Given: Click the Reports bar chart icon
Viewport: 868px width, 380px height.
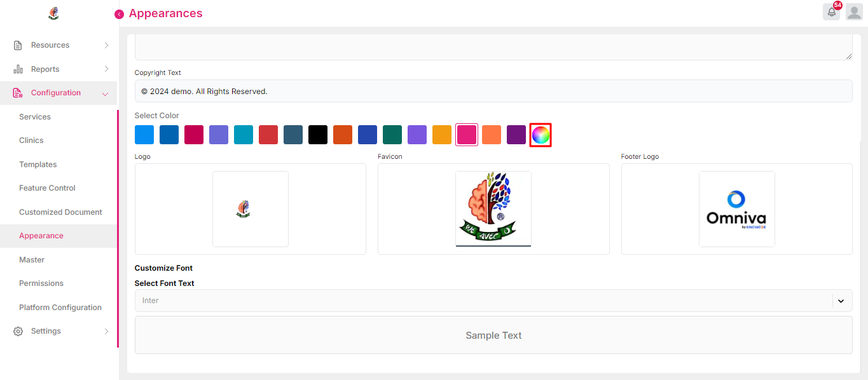Looking at the screenshot, I should point(18,69).
